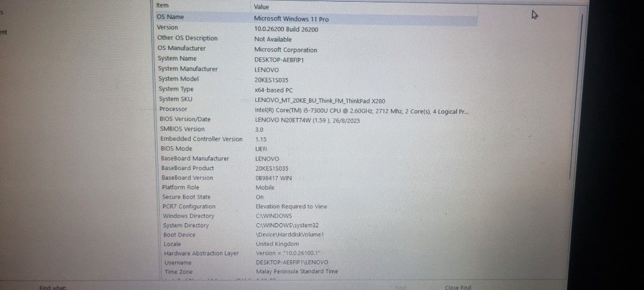The height and width of the screenshot is (290, 644).
Task: Select the Platform Role row
Action: click(x=315, y=188)
